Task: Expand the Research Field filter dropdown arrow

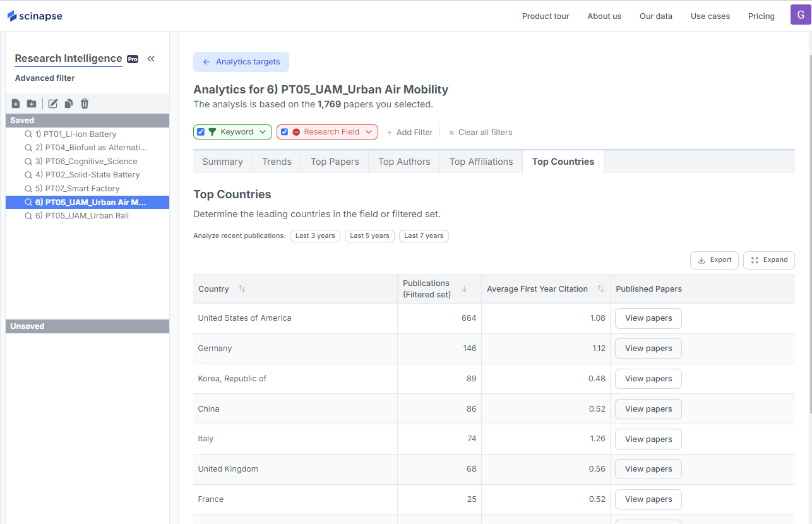Action: (369, 132)
